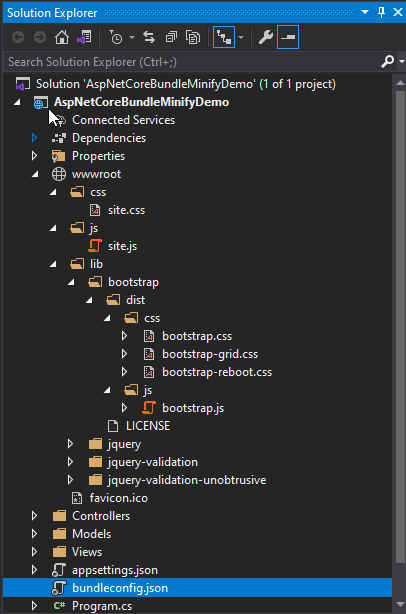This screenshot has width=406, height=614.
Task: Click in Search Solution Explorer field
Action: point(192,62)
